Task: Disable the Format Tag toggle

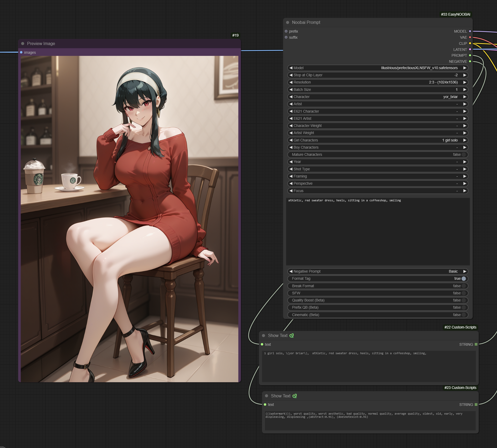Action: point(463,279)
